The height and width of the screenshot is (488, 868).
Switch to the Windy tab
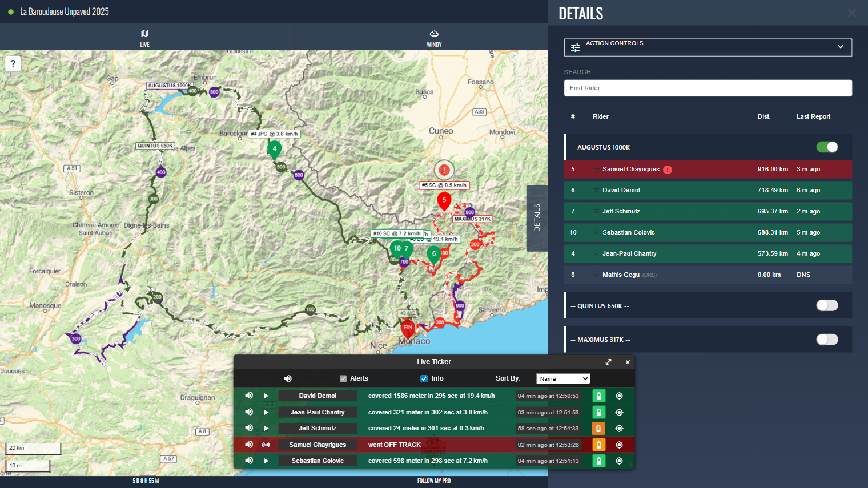(434, 38)
